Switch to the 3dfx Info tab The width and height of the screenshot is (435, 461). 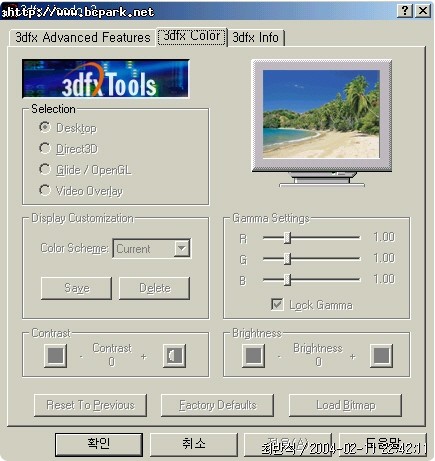[x=256, y=37]
